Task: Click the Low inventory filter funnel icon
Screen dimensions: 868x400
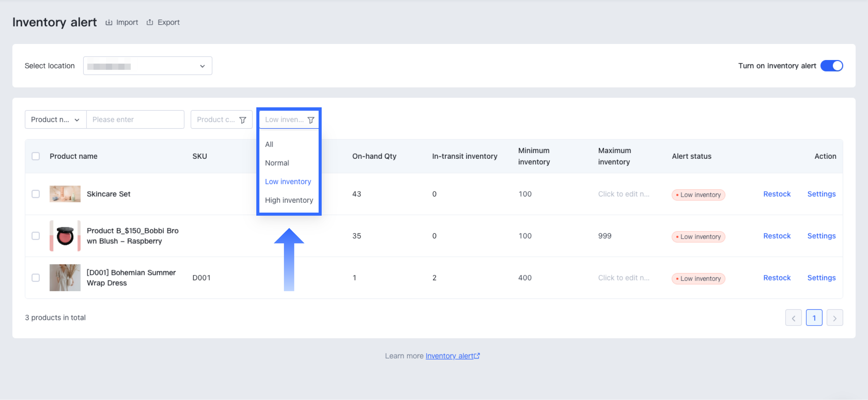Action: pyautogui.click(x=311, y=120)
